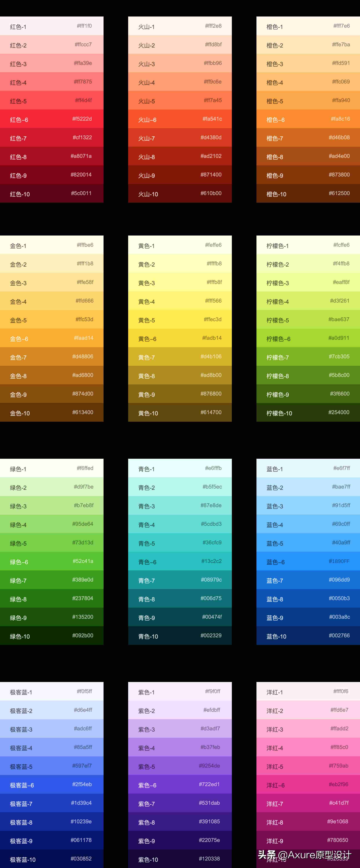Select the 火山-7 swatch #d4380d
Viewport: 360px width, 868px height.
click(180, 137)
